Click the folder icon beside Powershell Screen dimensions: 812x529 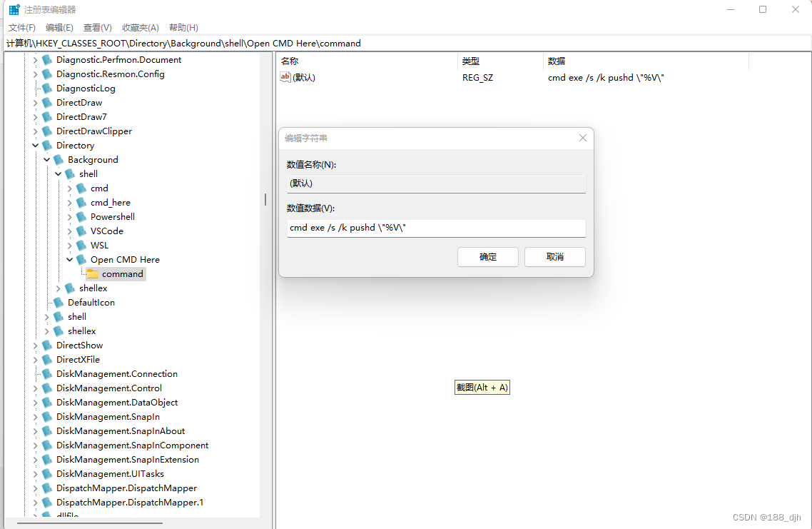click(x=81, y=216)
